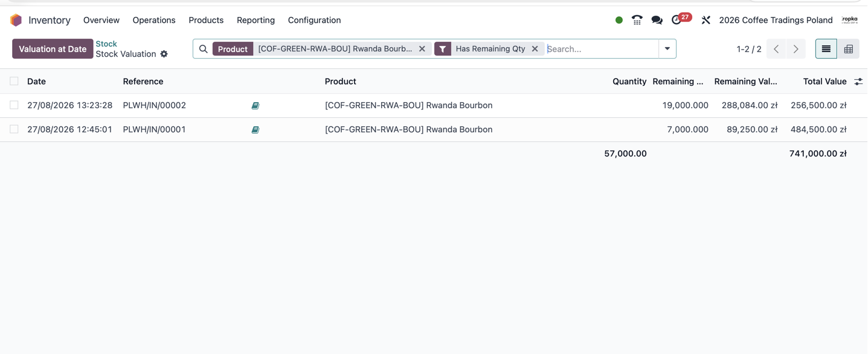The width and height of the screenshot is (868, 354).
Task: Open the debug tools wrench icon
Action: point(706,20)
